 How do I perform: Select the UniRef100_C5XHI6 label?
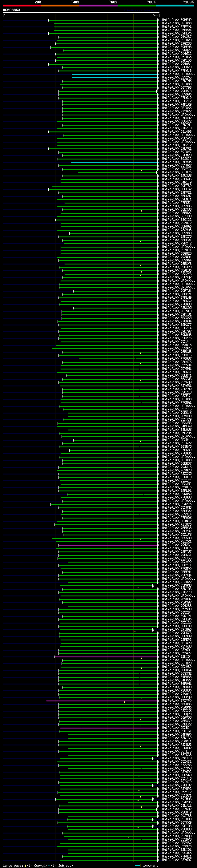click(176, 487)
